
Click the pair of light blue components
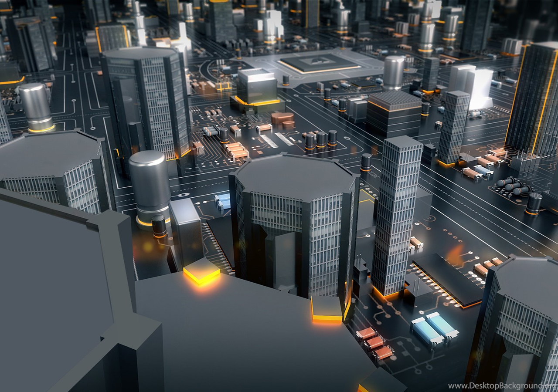point(434,328)
